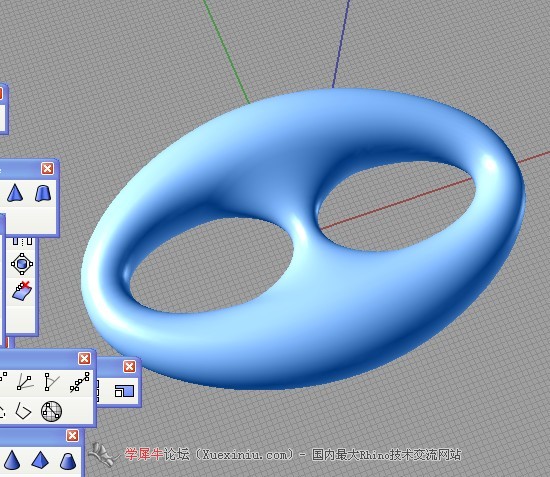Viewport: 550px width, 477px height.
Task: Select the Line Bisector tool
Action: pos(25,382)
